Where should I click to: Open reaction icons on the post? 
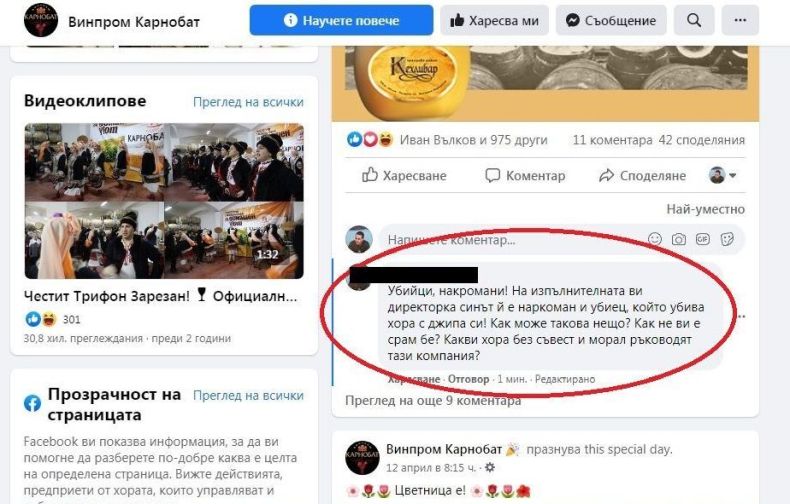click(370, 139)
